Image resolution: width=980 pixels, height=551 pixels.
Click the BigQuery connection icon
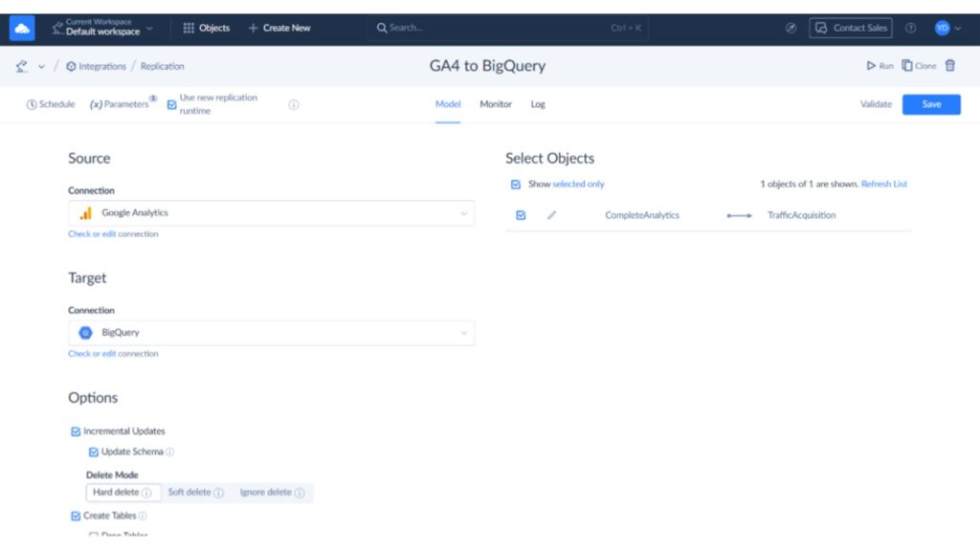85,333
